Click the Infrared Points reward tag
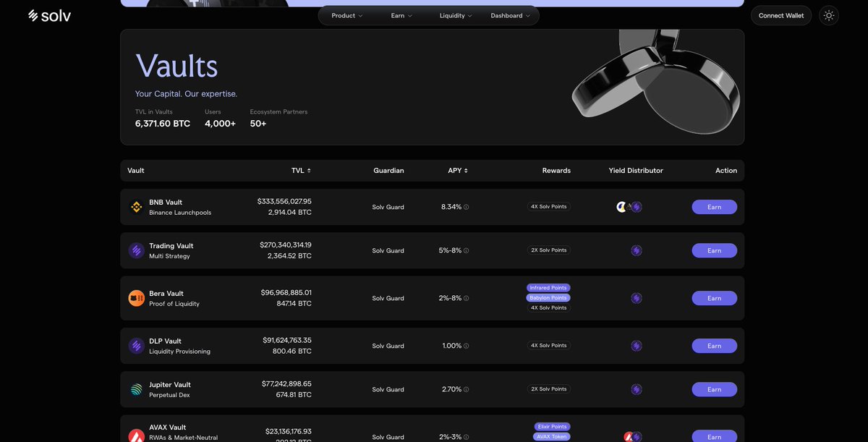This screenshot has height=442, width=868. 548,288
